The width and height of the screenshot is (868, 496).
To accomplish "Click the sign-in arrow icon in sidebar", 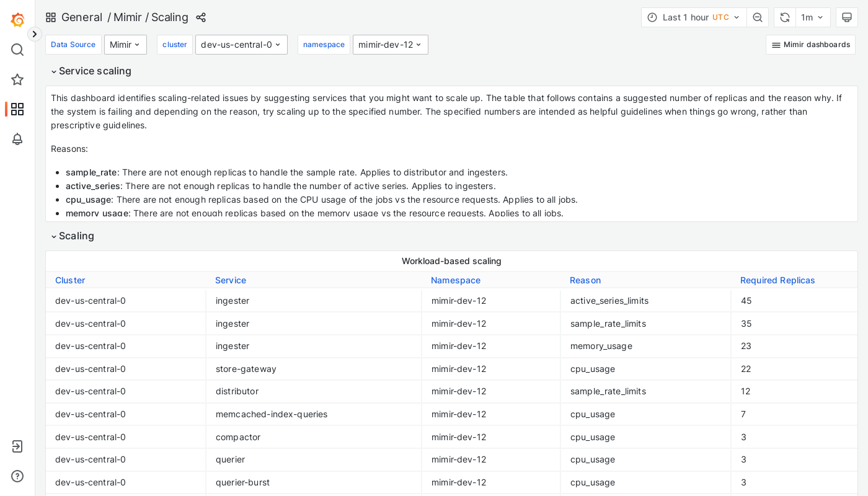I will [x=17, y=446].
